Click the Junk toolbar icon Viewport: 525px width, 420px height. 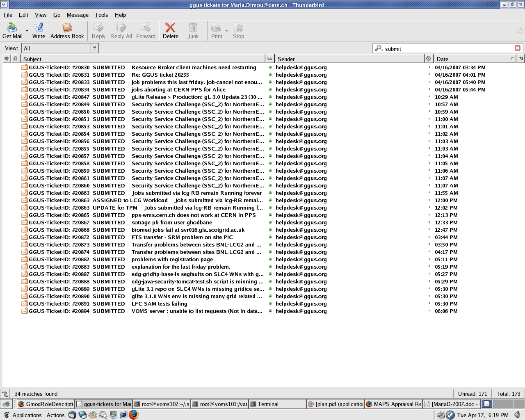[x=193, y=31]
